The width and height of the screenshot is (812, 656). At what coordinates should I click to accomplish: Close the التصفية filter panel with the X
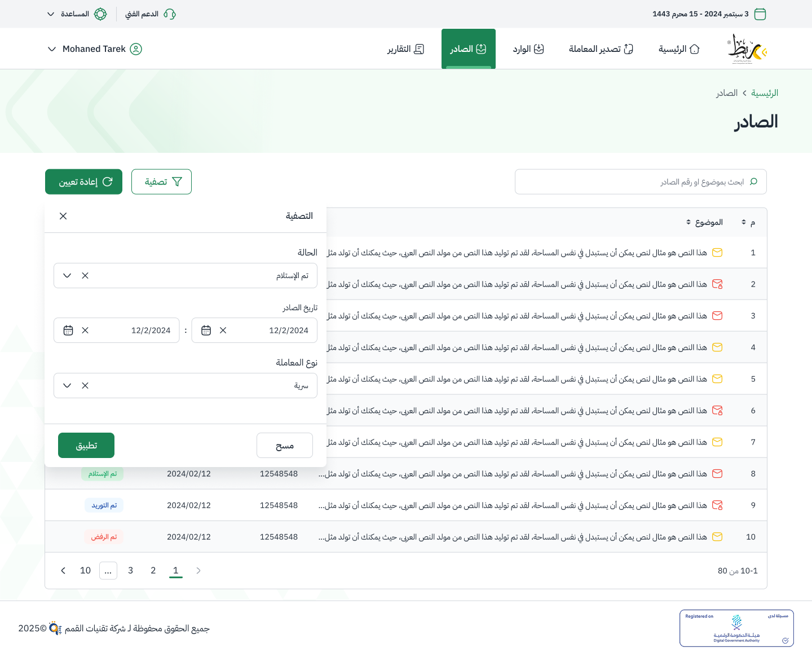(x=63, y=216)
